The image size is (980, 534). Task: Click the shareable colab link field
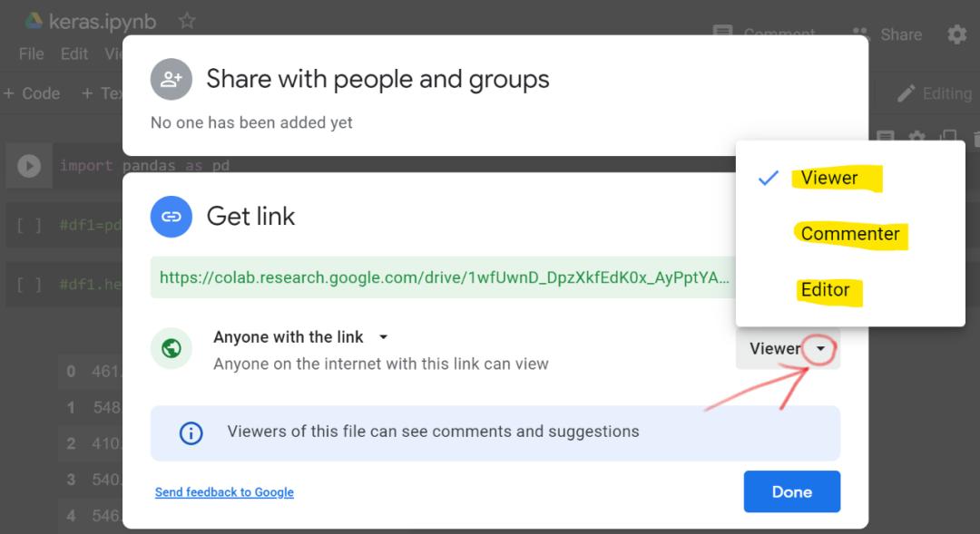point(444,277)
